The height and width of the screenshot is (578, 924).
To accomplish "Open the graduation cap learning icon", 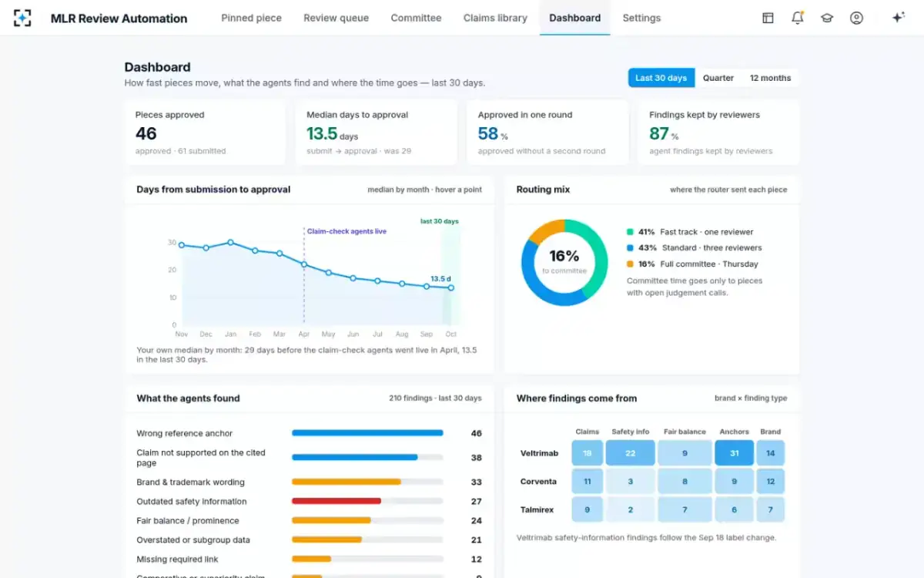I will [827, 18].
